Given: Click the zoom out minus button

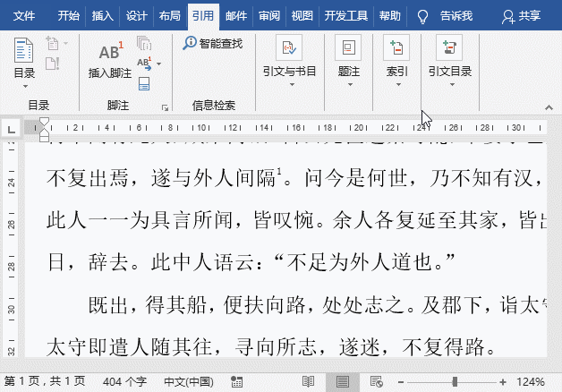Looking at the screenshot, I should tap(401, 382).
